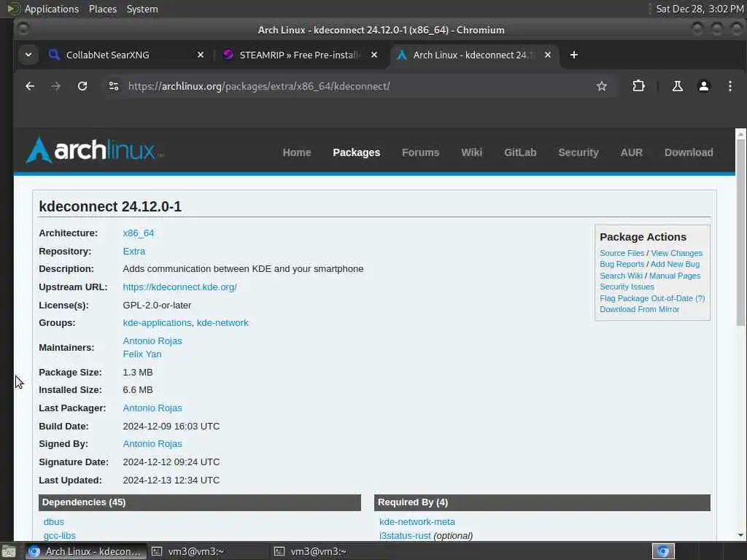The image size is (747, 560).
Task: Visit upstream URL kdeconnect.kde.org
Action: pyautogui.click(x=179, y=287)
